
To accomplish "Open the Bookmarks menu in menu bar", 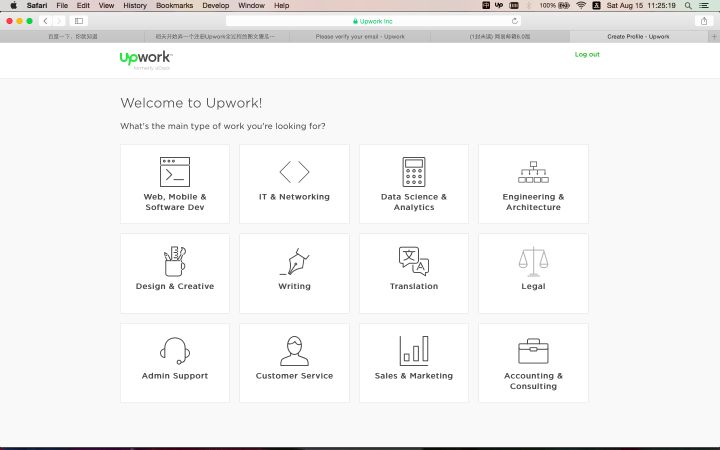I will (174, 5).
